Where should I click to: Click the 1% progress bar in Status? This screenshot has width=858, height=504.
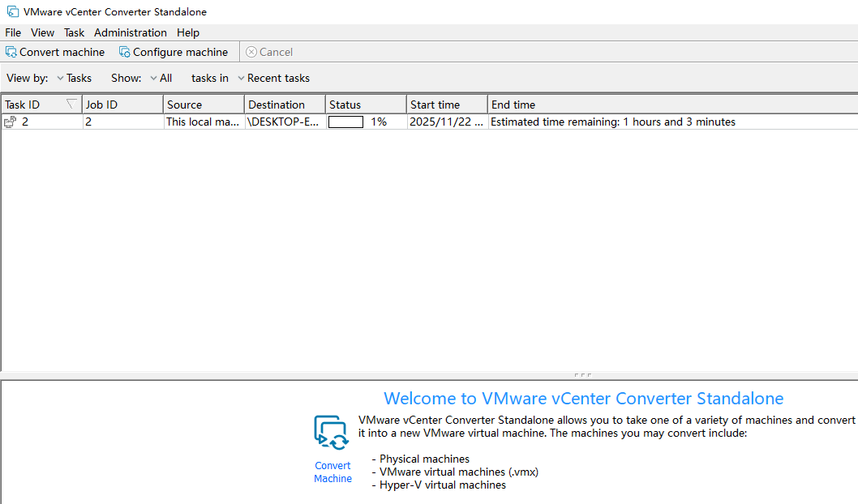[345, 122]
